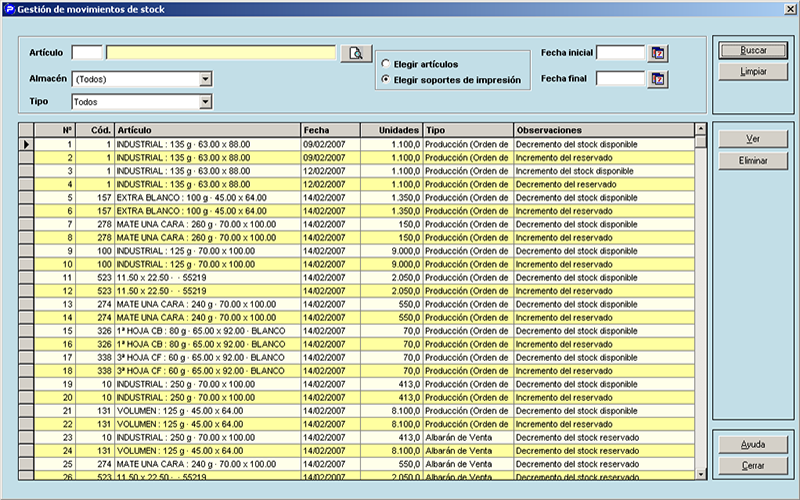Click the Limpiar button
The image size is (800, 500).
(753, 71)
